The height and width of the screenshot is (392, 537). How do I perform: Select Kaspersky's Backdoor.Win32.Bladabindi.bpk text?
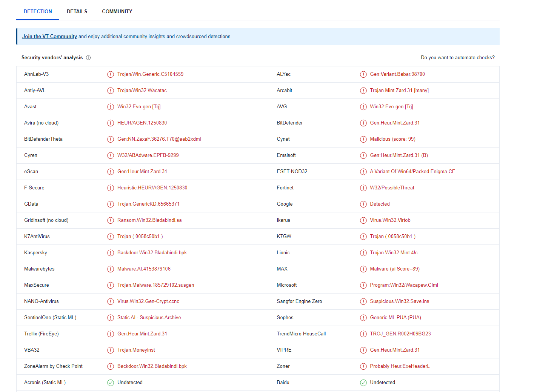click(152, 253)
